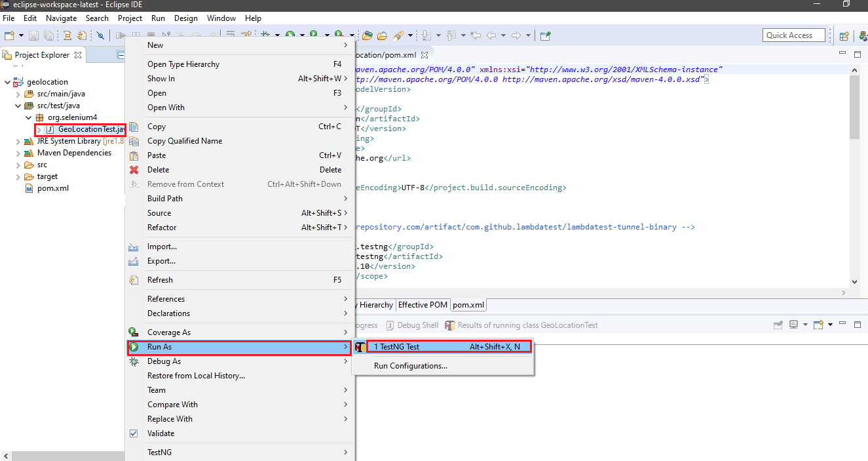Open the Run button dropdown arrow
The height and width of the screenshot is (461, 868).
[326, 35]
